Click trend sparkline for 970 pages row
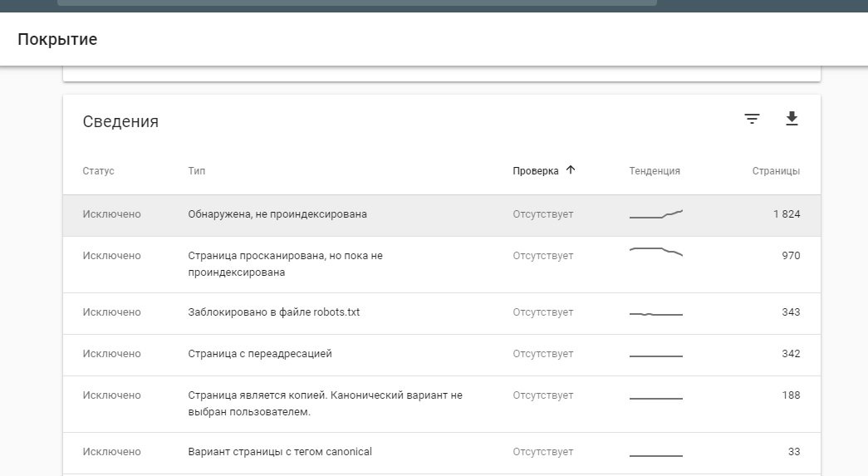The image size is (868, 476). pos(656,252)
